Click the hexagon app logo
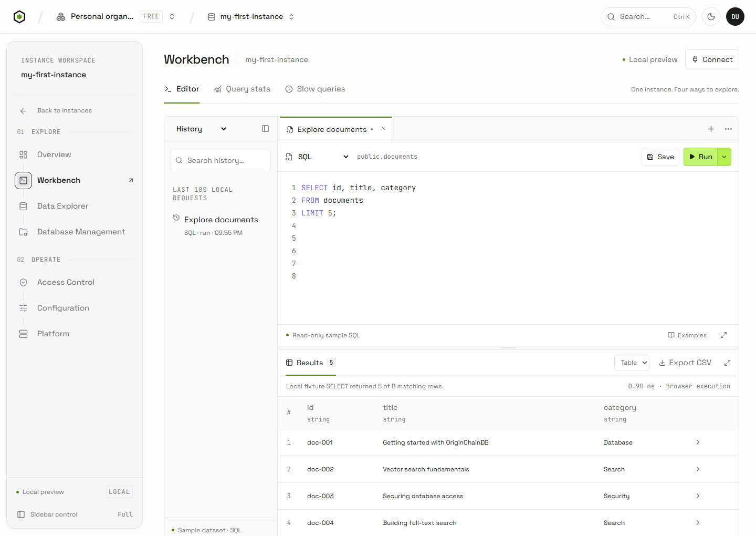This screenshot has width=756, height=536. pyautogui.click(x=19, y=17)
